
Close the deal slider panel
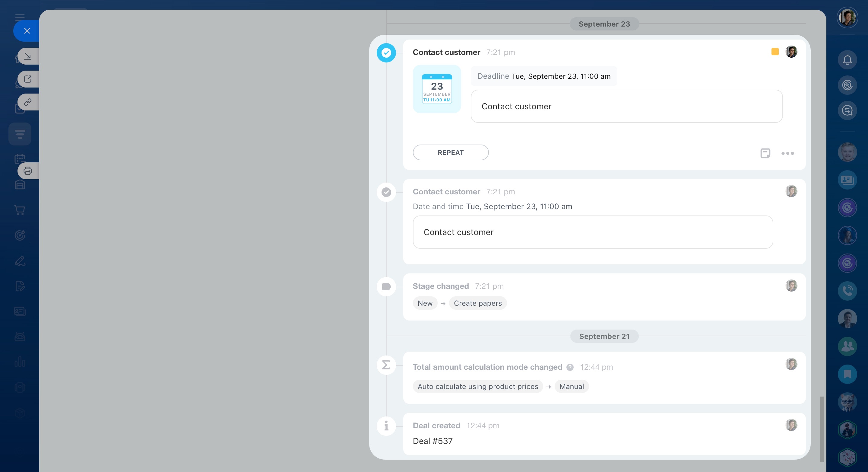(x=27, y=31)
